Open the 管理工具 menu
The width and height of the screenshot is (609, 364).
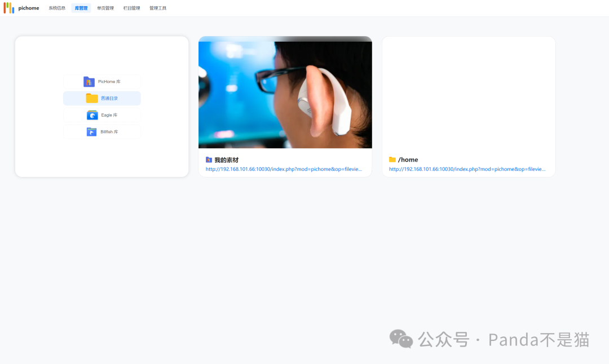(158, 8)
